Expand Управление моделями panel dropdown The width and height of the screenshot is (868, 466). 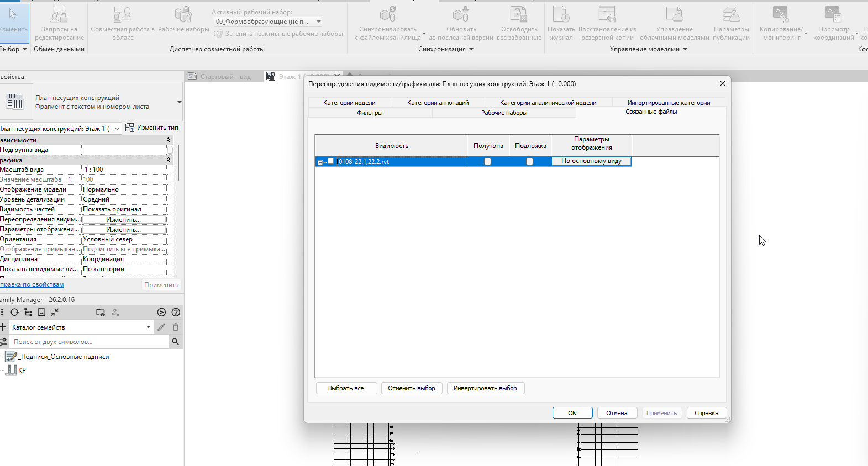point(685,50)
